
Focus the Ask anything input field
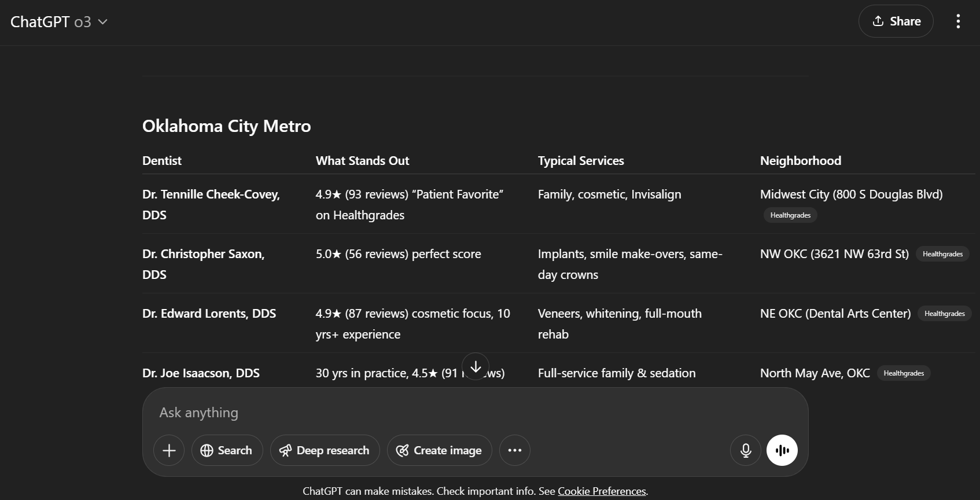(474, 413)
